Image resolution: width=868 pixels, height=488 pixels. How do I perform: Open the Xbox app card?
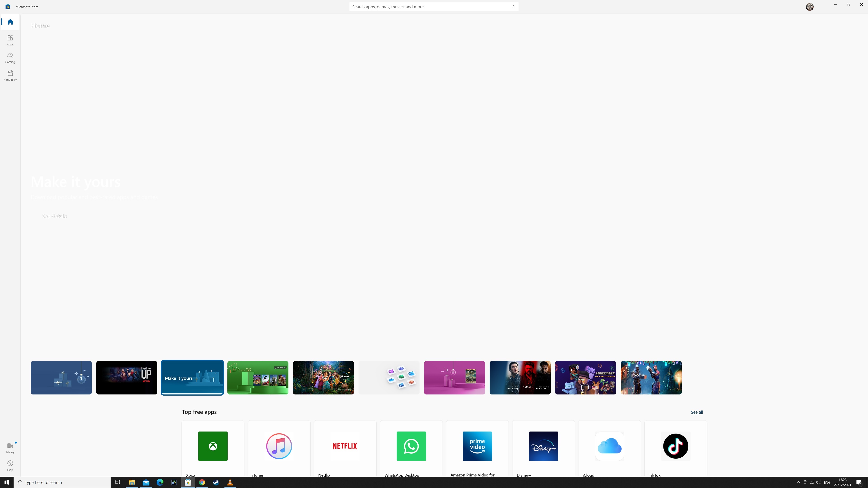pos(213,449)
